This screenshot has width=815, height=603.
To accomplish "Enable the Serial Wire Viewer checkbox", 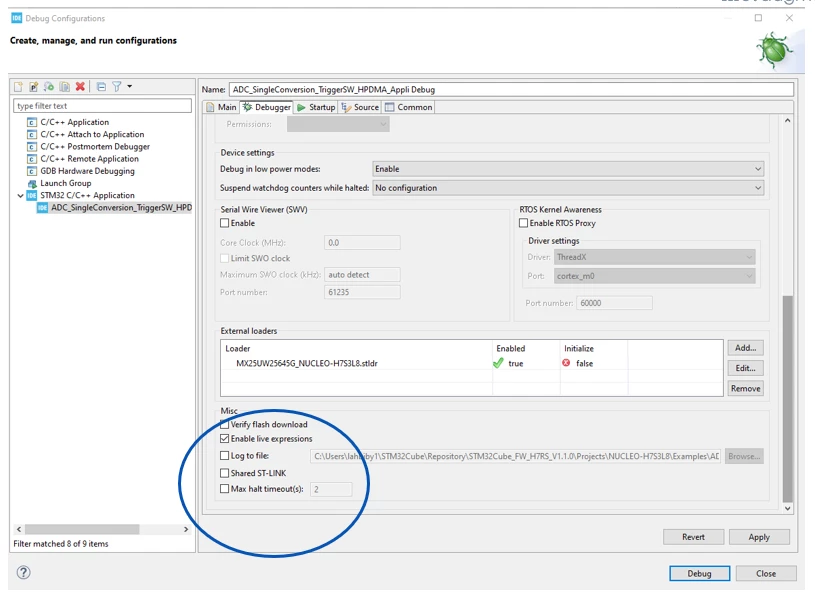I will (x=225, y=223).
